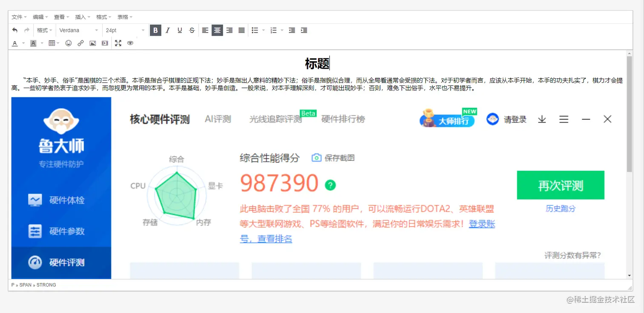
Task: Open the 格式 menu in the menu bar
Action: tap(104, 17)
